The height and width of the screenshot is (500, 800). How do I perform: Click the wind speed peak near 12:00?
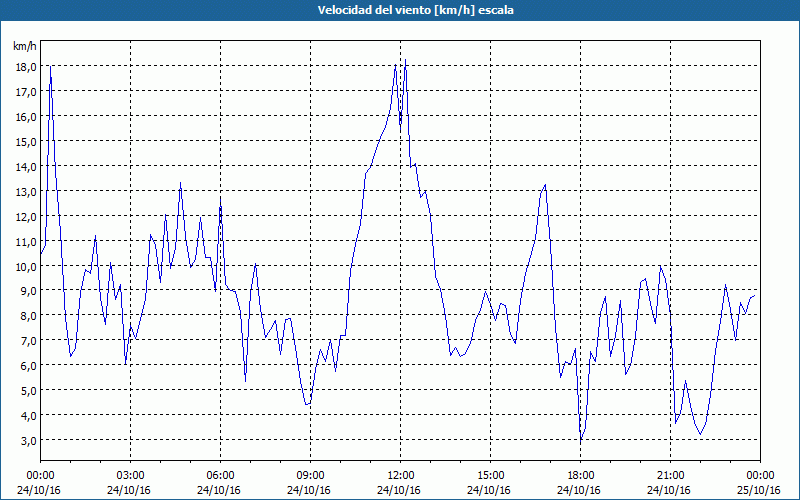(x=405, y=60)
